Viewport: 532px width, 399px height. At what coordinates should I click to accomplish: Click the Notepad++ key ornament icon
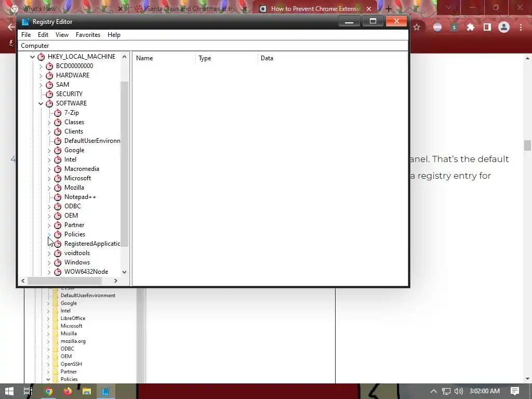tap(58, 197)
